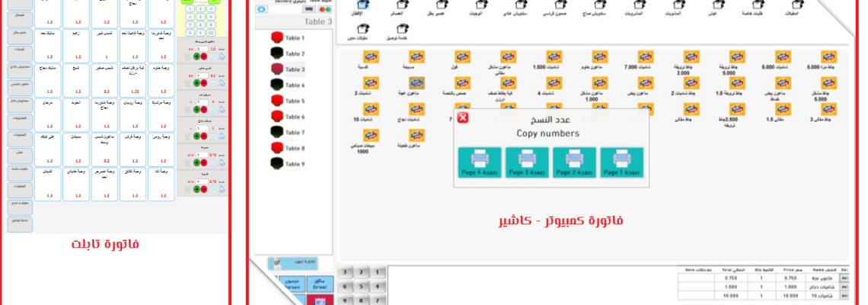Screen dimensions: 868x305
Task: Choose Page 4 copy option in Copy numbers dialog
Action: pos(480,162)
